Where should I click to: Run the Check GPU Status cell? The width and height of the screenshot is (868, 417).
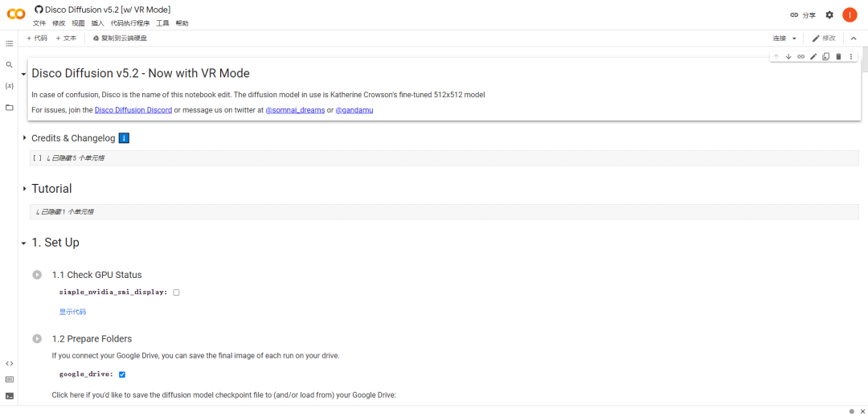tap(37, 274)
